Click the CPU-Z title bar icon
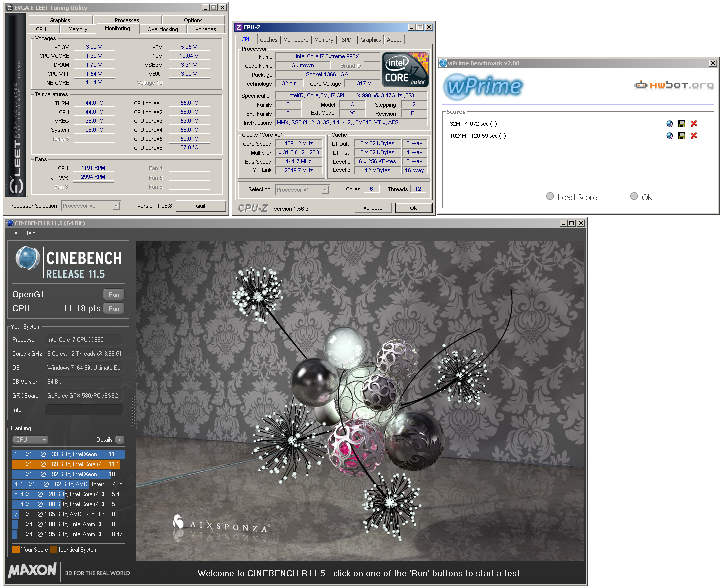The height and width of the screenshot is (588, 723). tap(239, 27)
